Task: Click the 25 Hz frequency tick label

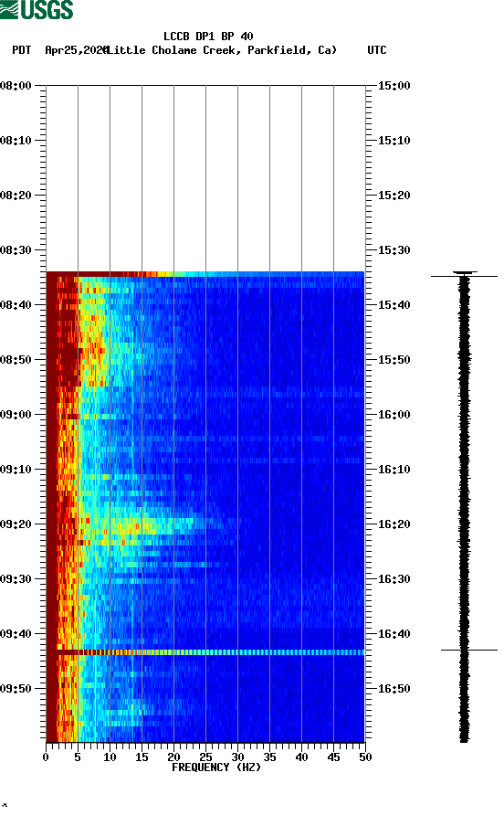Action: tap(205, 757)
